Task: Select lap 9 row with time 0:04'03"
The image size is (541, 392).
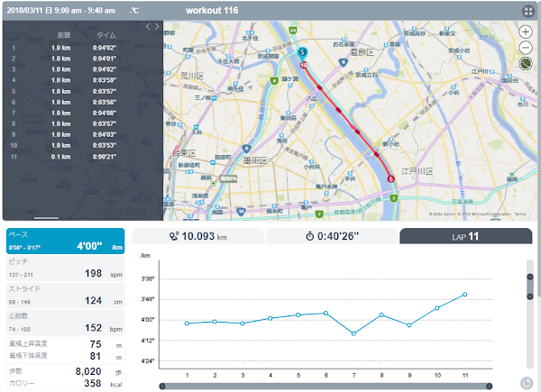Action: point(83,135)
